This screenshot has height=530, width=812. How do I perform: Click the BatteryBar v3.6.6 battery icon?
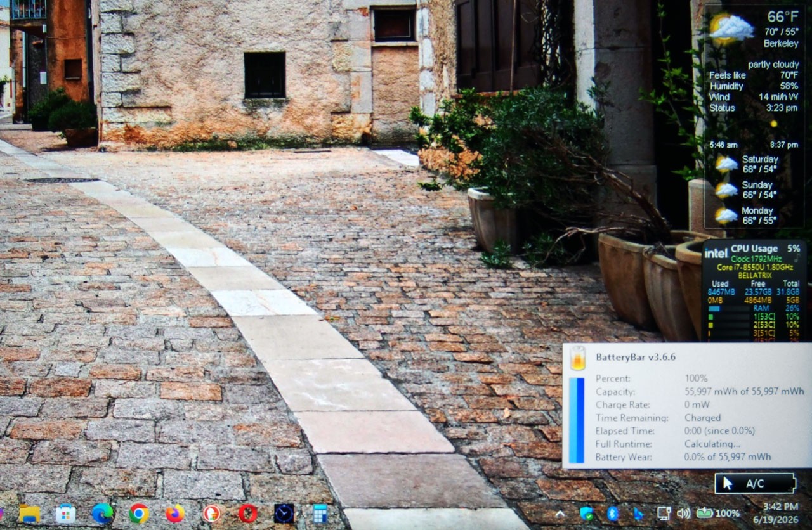pos(577,358)
